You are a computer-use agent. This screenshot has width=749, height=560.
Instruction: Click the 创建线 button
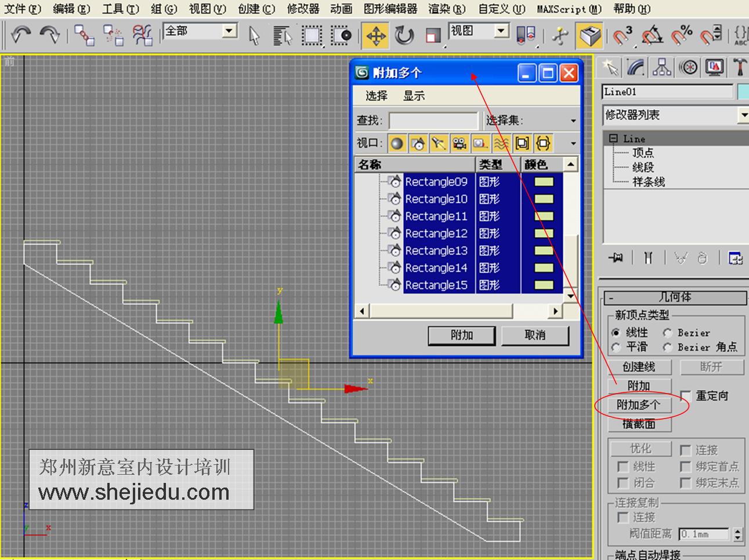[638, 366]
